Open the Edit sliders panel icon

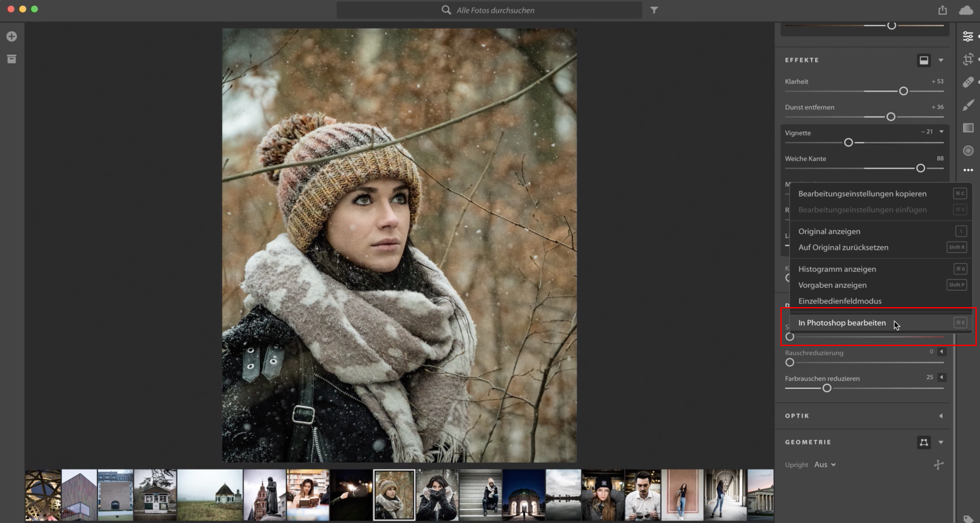(x=968, y=37)
